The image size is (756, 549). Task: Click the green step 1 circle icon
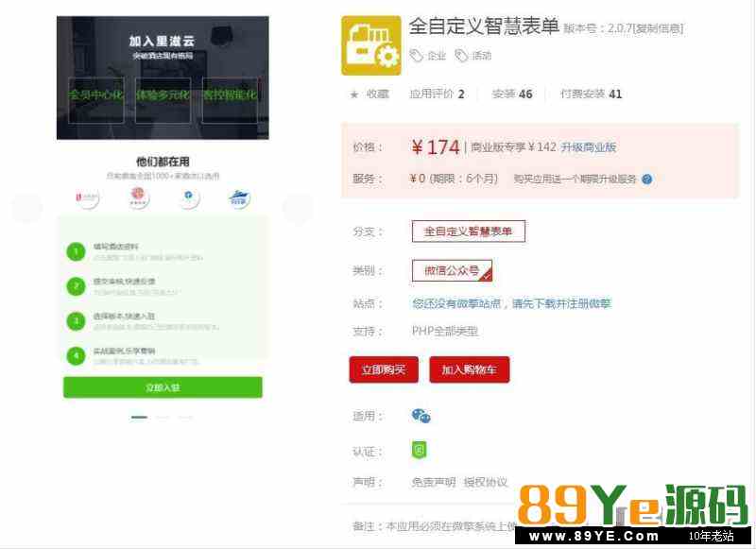76,251
